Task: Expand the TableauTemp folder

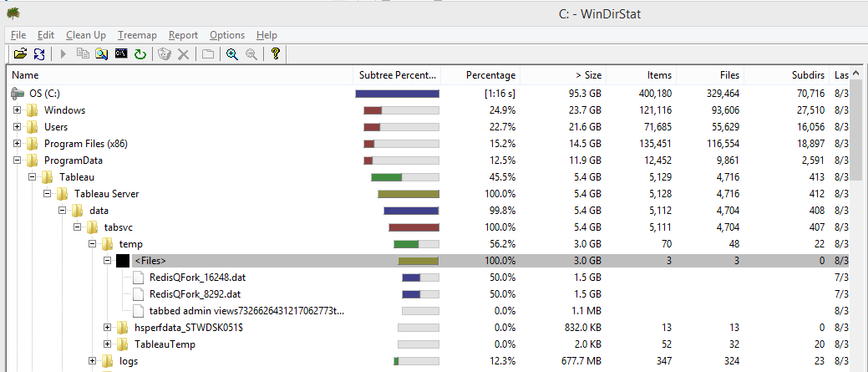Action: pyautogui.click(x=108, y=344)
